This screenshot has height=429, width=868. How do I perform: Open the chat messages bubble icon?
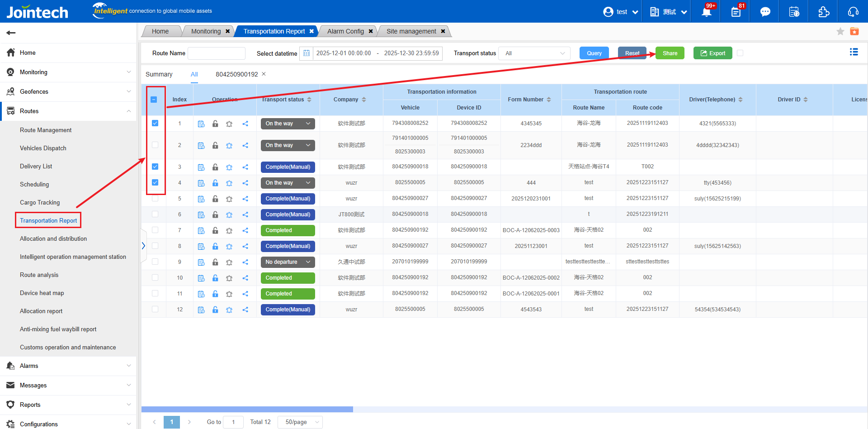765,12
